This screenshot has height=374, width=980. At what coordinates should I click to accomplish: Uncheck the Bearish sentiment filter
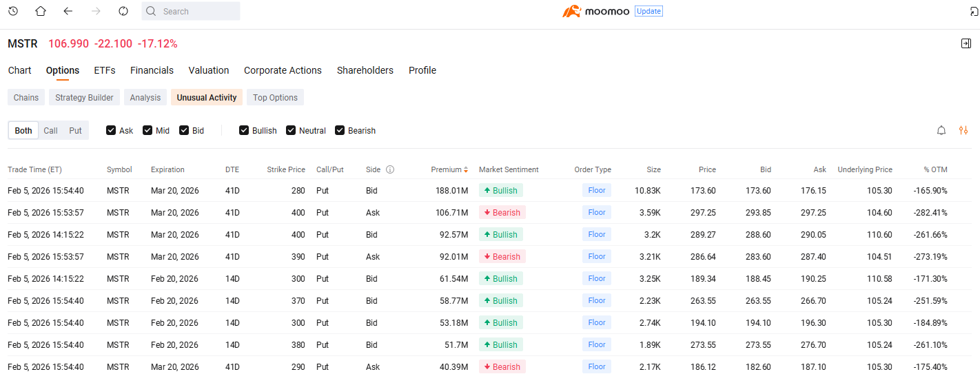pyautogui.click(x=340, y=130)
